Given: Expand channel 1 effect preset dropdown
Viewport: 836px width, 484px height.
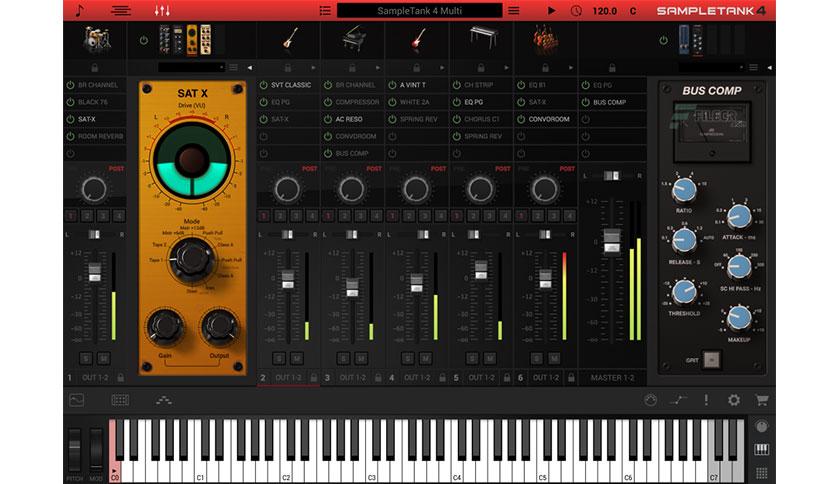Looking at the screenshot, I should click(191, 67).
